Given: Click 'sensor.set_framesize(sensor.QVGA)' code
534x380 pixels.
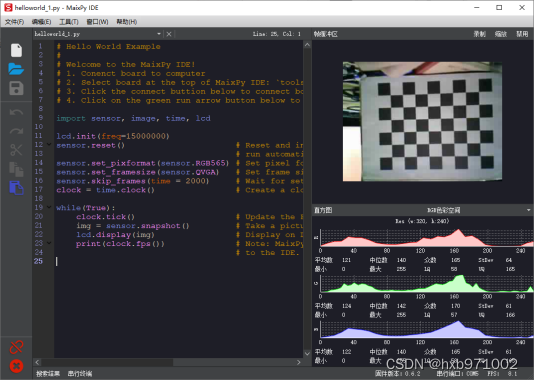Looking at the screenshot, I should (x=138, y=172).
